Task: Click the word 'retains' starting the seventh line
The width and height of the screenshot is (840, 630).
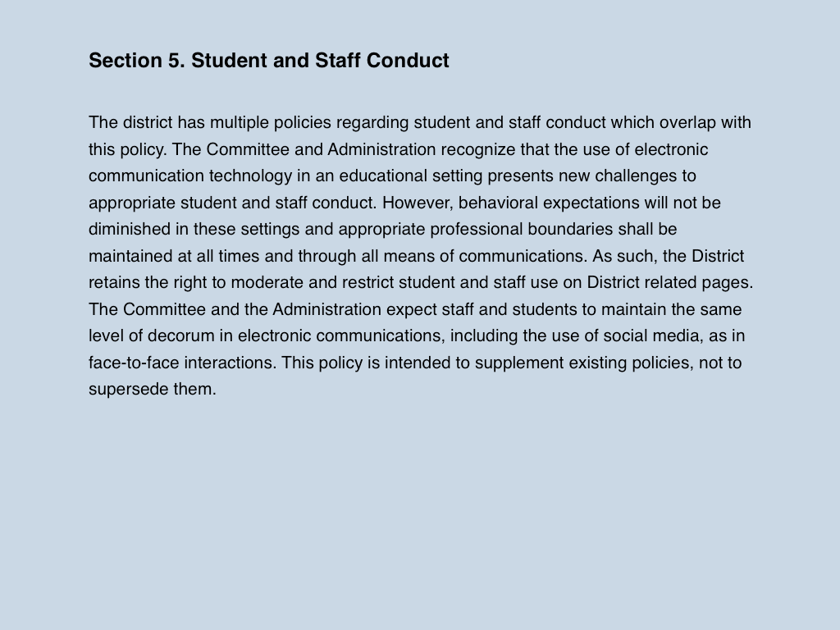Action: tap(114, 282)
